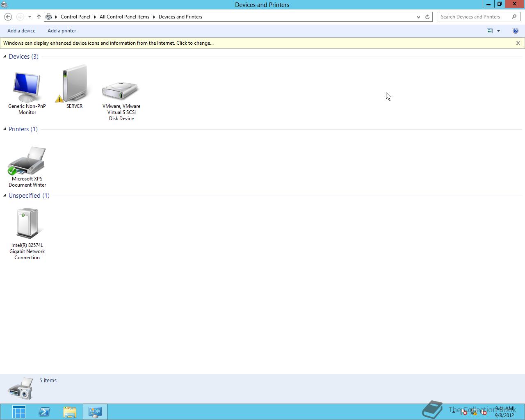This screenshot has height=420, width=525.
Task: Expand the chevron before Control Panel breadcrumb
Action: coord(56,17)
